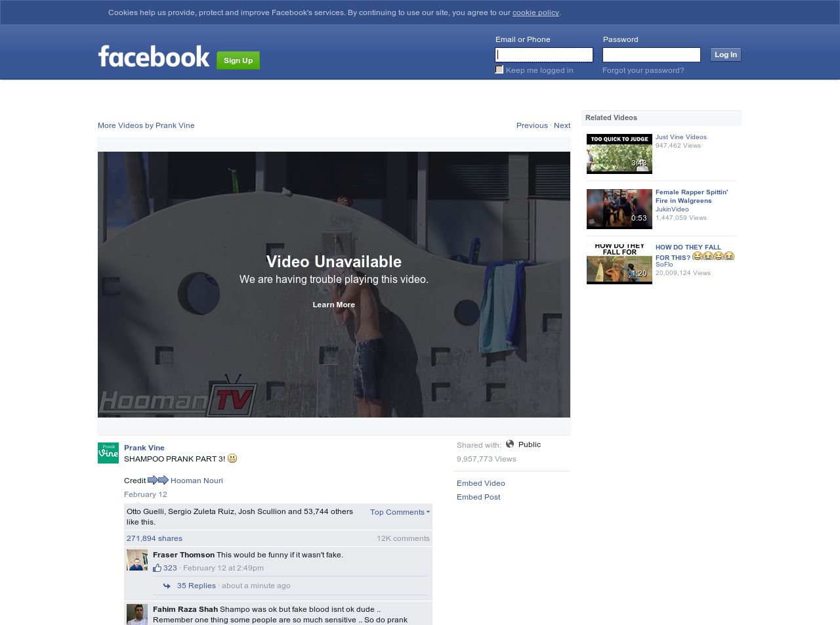Viewport: 840px width, 625px height.
Task: Click the 53,744 others like this text
Action: (240, 517)
